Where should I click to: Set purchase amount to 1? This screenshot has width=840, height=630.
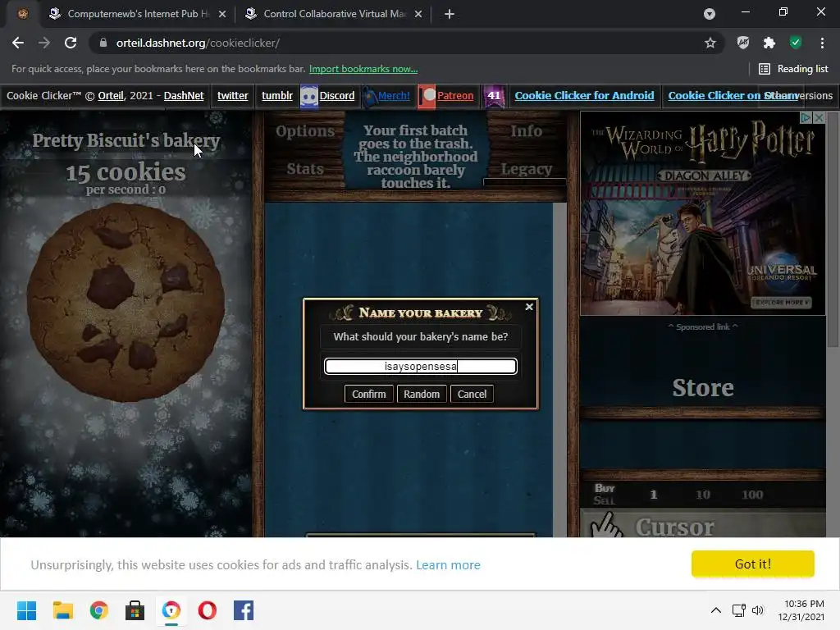point(654,495)
